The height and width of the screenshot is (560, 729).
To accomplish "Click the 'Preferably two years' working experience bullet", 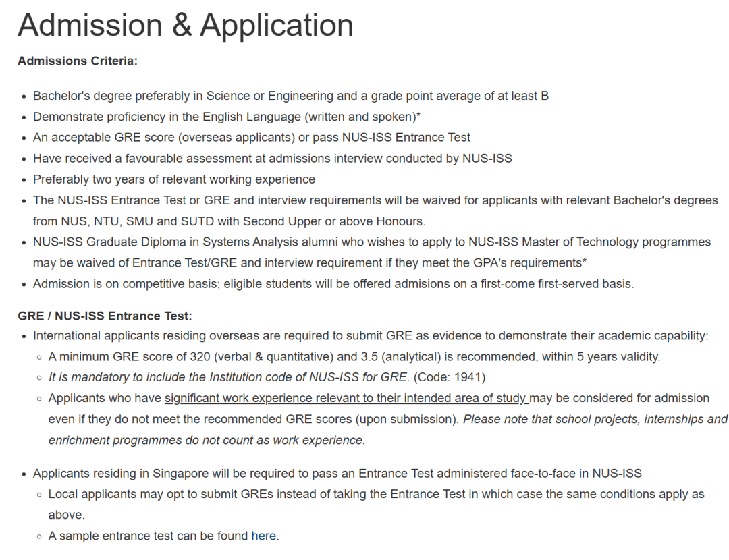I will tap(174, 179).
